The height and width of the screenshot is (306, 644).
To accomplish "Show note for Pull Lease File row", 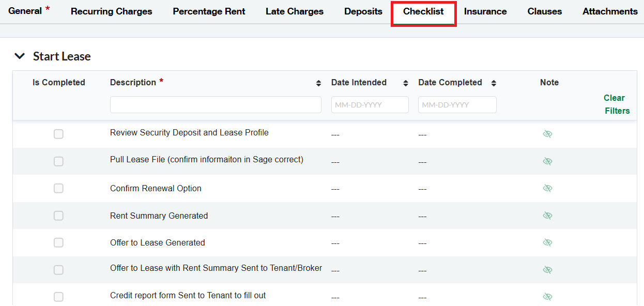I will (548, 161).
